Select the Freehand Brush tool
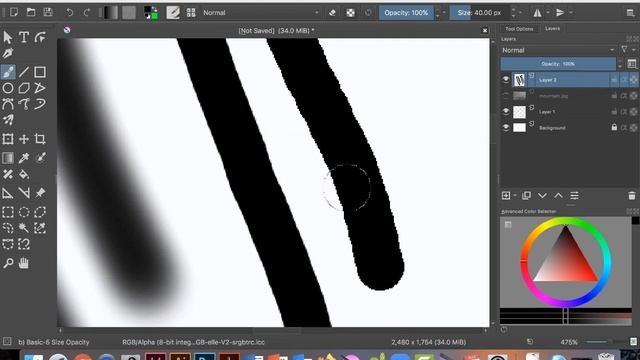This screenshot has height=360, width=640. [x=8, y=72]
